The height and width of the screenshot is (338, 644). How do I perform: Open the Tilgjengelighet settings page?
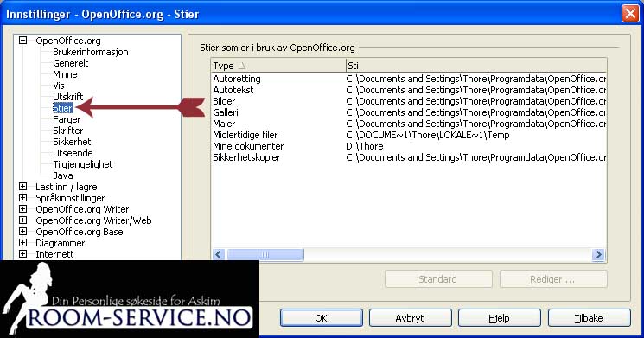click(x=83, y=164)
